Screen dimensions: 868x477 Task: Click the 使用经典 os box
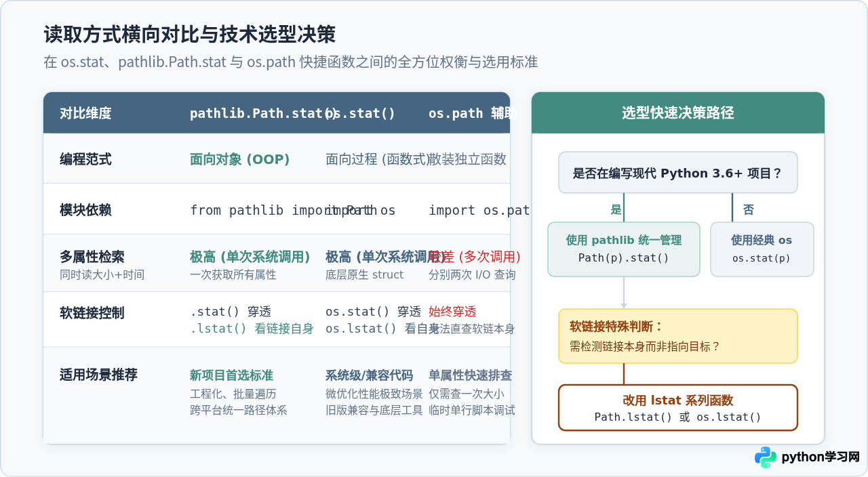click(762, 249)
